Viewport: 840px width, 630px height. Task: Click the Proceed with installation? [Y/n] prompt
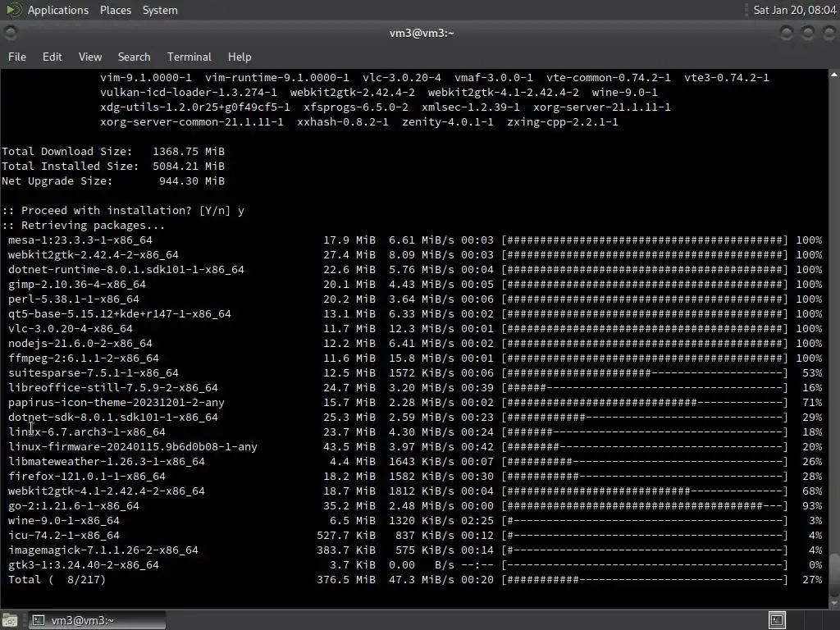pos(123,211)
